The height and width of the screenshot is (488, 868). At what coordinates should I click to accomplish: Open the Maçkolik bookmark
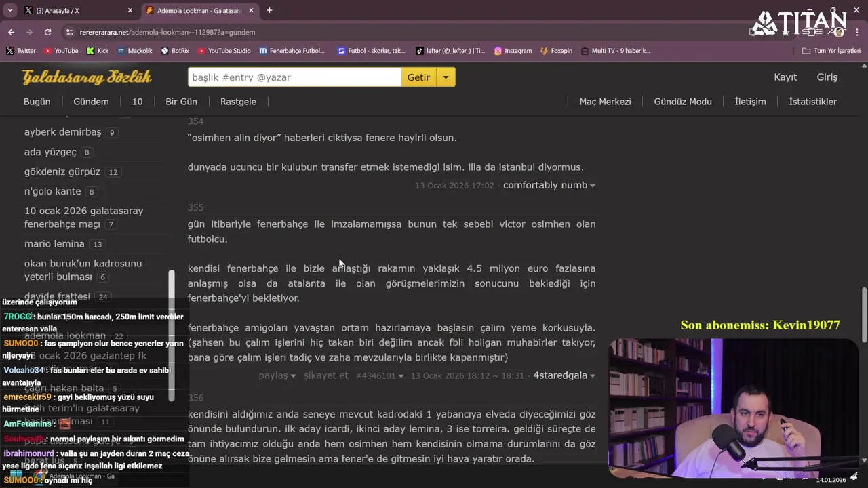(135, 51)
